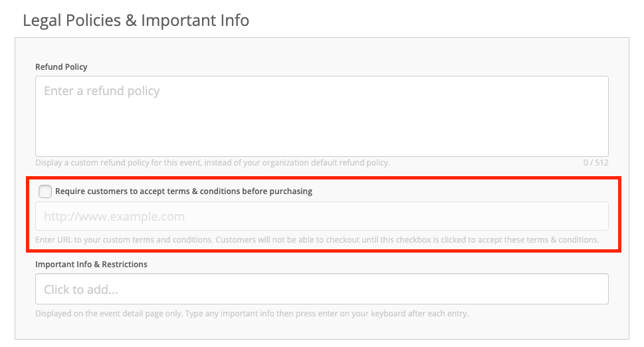644x347 pixels.
Task: Click the custom refund policy helper text
Action: (212, 163)
